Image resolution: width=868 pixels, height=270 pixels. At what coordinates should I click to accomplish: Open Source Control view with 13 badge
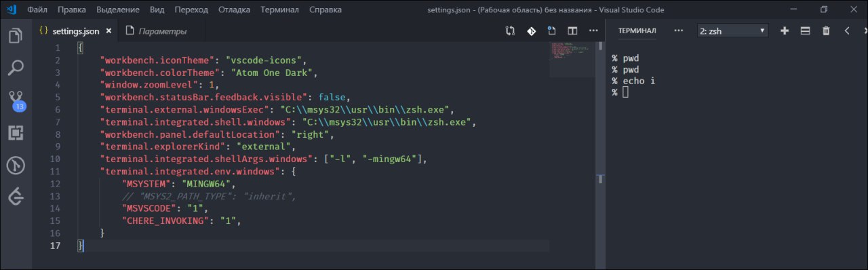point(16,100)
